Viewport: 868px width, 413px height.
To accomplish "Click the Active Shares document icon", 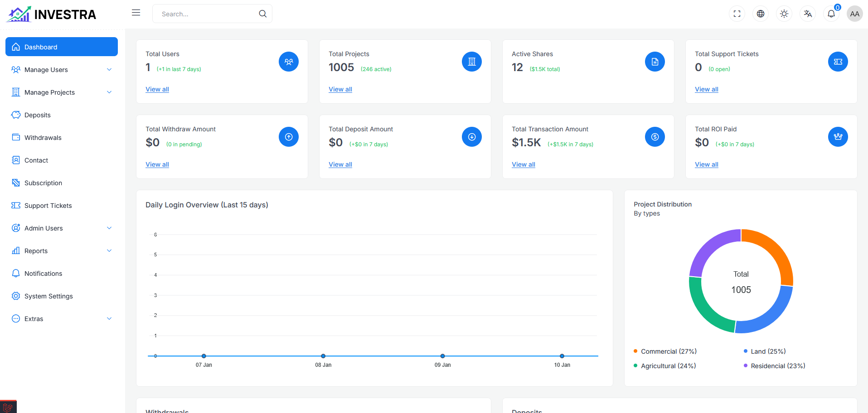I will (x=655, y=62).
